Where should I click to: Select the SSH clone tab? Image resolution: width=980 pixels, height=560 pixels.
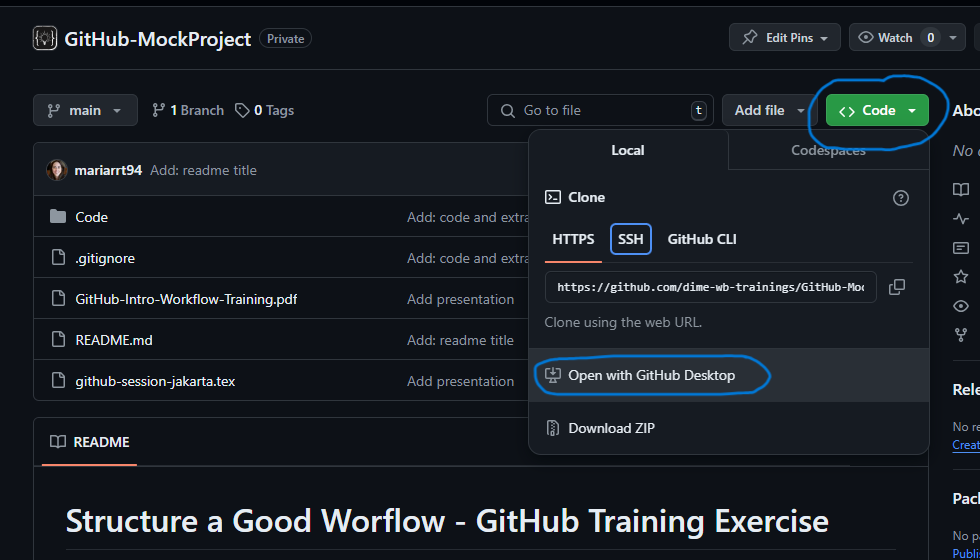pyautogui.click(x=631, y=239)
